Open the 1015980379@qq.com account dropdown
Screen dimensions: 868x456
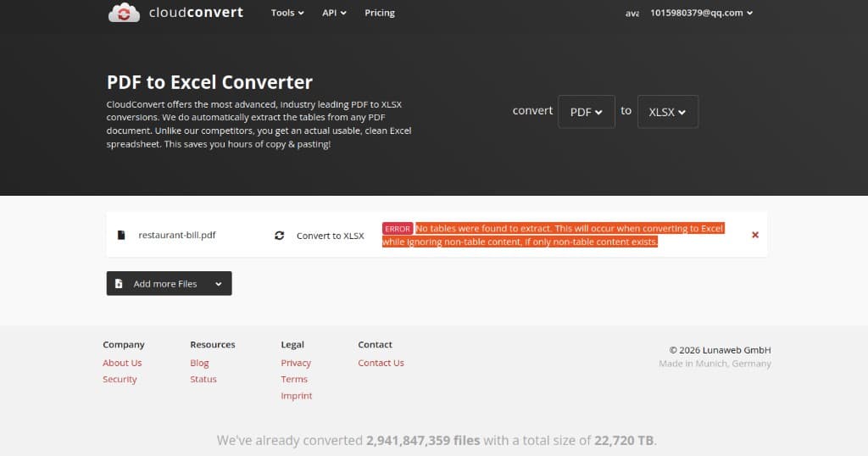pos(701,13)
